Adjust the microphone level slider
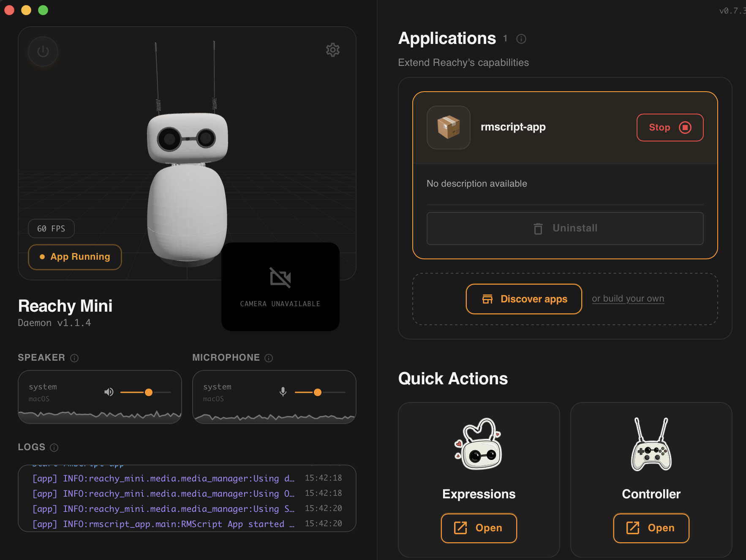 tap(318, 392)
